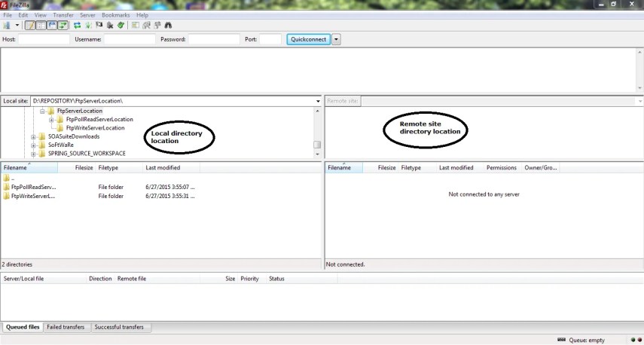
Task: Click the FtpPollReadServ... folder icon in the file list
Action: (6, 187)
